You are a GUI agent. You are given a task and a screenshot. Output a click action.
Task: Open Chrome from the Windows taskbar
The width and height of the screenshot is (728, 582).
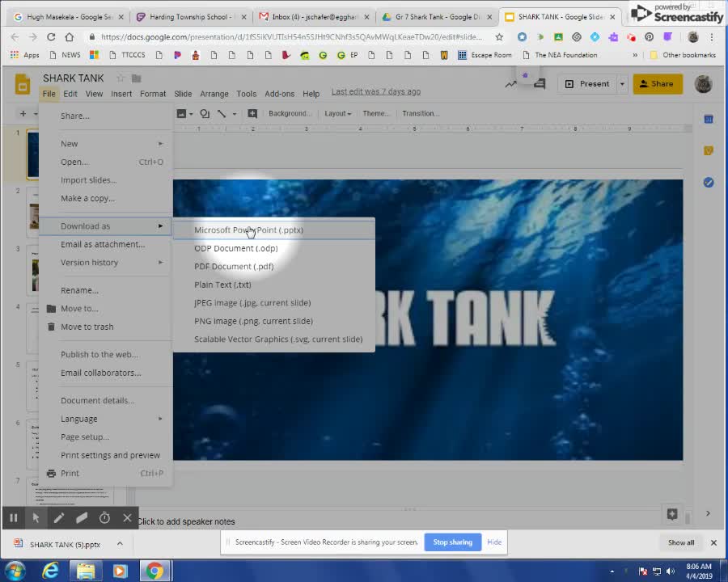pyautogui.click(x=156, y=571)
